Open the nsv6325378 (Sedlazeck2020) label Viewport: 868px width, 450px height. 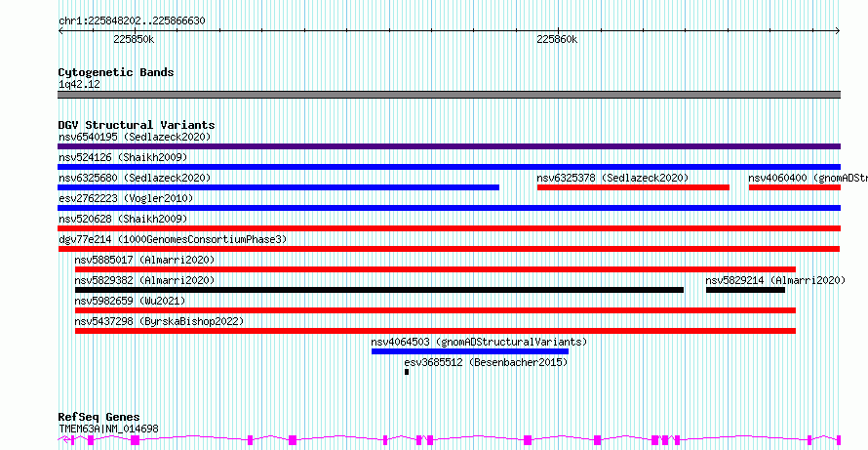pos(612,178)
